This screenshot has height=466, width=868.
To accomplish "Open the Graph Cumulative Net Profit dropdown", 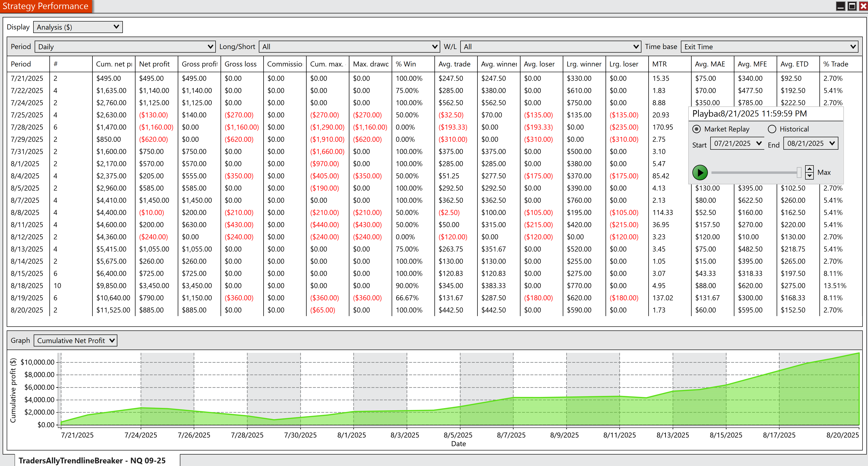I will (76, 340).
